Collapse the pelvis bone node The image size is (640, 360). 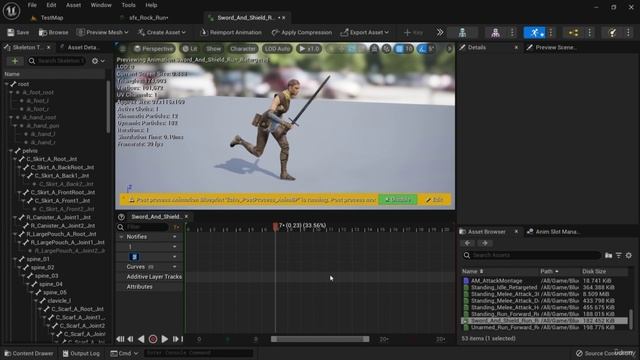coord(11,151)
